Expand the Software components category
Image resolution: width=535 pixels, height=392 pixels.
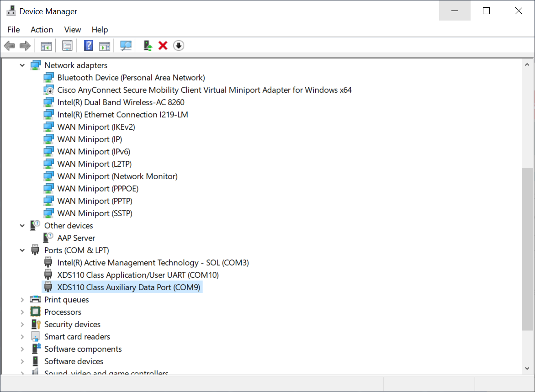tap(22, 349)
